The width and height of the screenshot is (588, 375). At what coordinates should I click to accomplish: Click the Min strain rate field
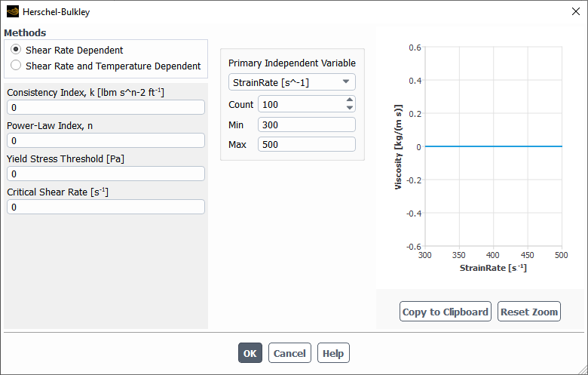306,124
